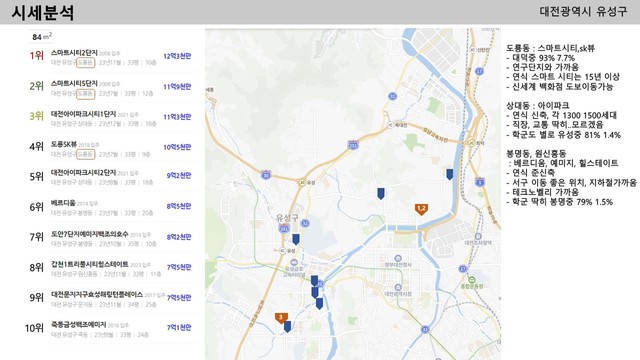
Task: Click the 12억3천만 price
Action: 177,56
